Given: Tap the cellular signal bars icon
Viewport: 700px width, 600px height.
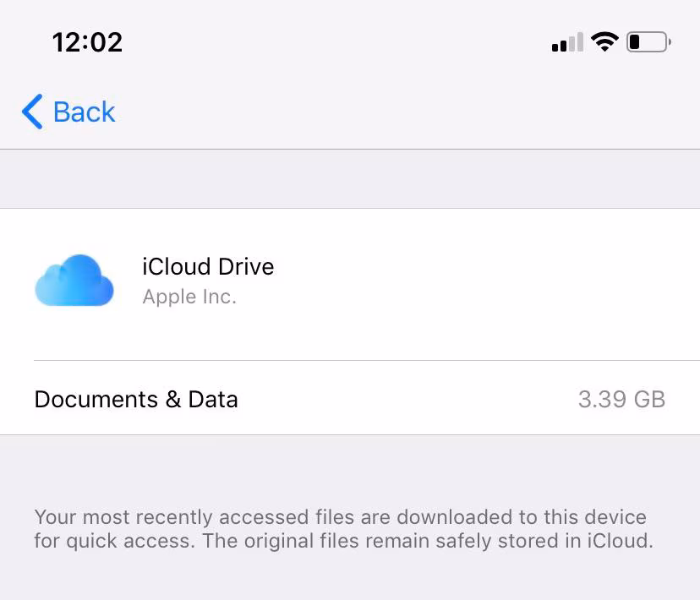Looking at the screenshot, I should (x=566, y=42).
